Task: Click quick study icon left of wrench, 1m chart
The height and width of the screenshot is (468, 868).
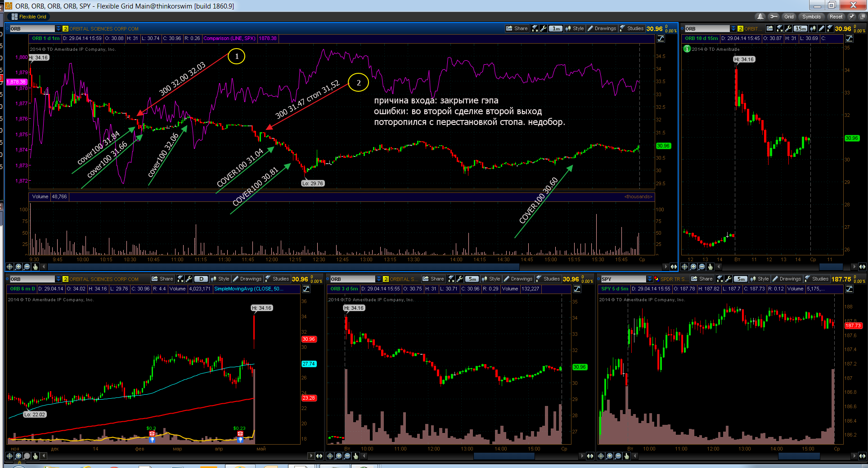Action: pyautogui.click(x=535, y=28)
